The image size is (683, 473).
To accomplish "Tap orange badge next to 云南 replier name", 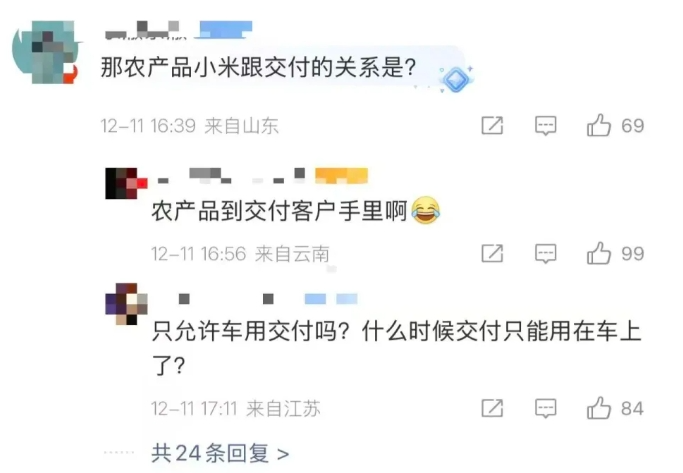I will click(x=342, y=176).
